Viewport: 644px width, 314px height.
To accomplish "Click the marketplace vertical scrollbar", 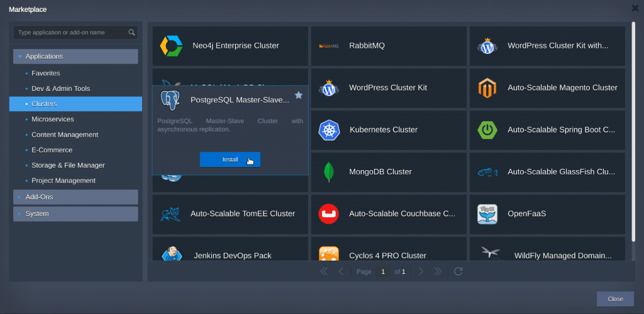I will (x=633, y=132).
